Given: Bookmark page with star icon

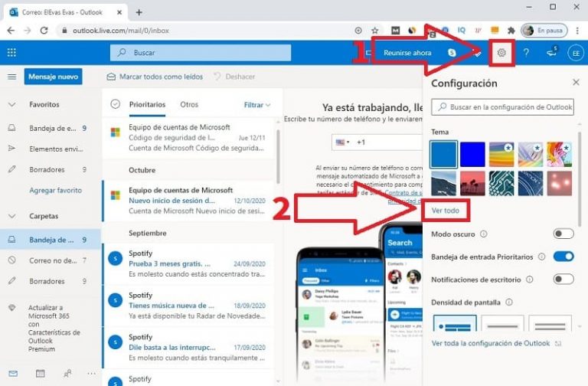Looking at the screenshot, I should click(x=374, y=31).
